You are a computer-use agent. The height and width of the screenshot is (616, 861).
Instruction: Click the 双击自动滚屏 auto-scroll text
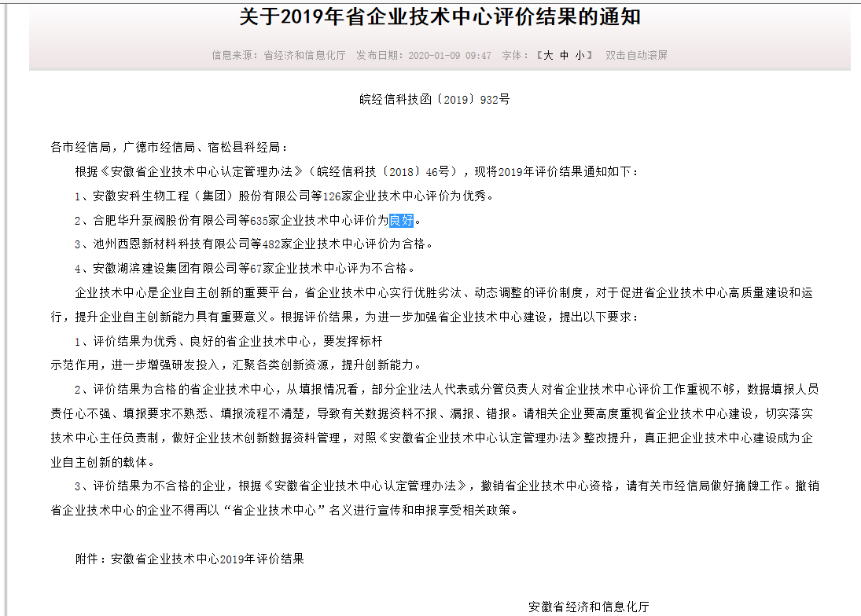tap(636, 56)
